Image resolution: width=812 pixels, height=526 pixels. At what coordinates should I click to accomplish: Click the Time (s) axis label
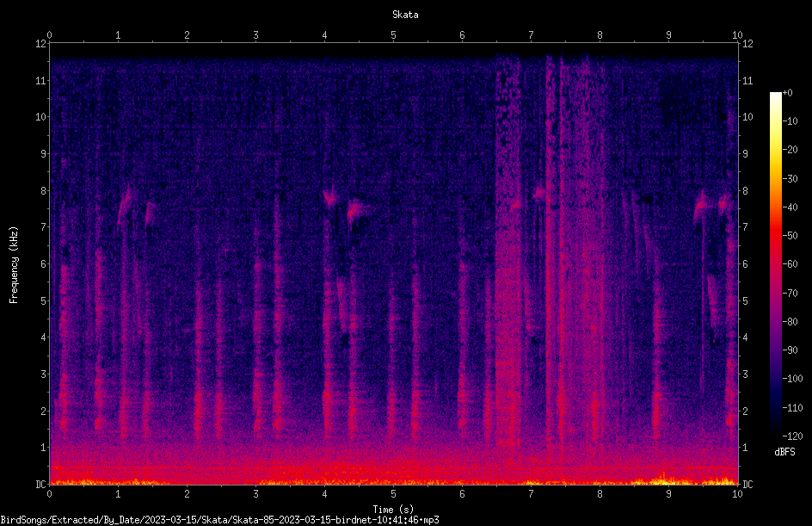393,510
